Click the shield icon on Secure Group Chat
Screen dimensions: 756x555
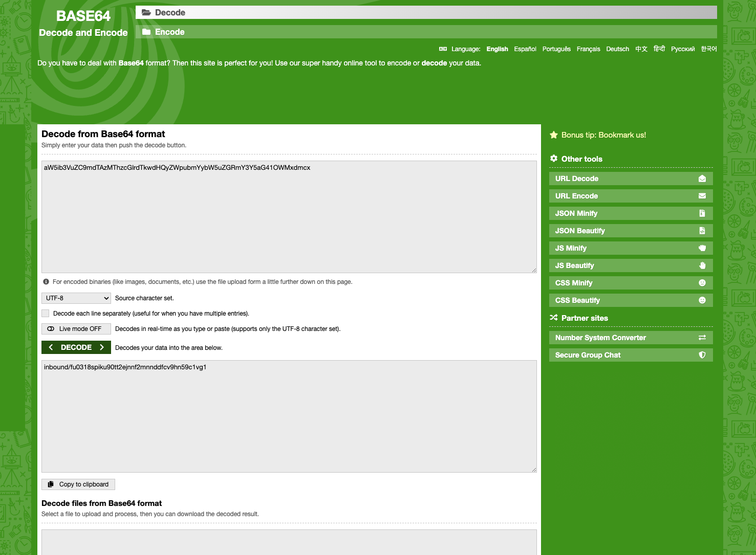[x=702, y=355]
